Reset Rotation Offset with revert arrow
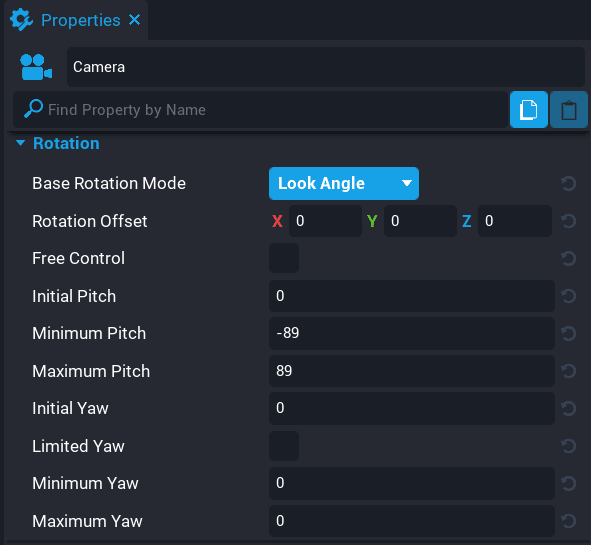Image resolution: width=591 pixels, height=545 pixels. click(x=568, y=221)
